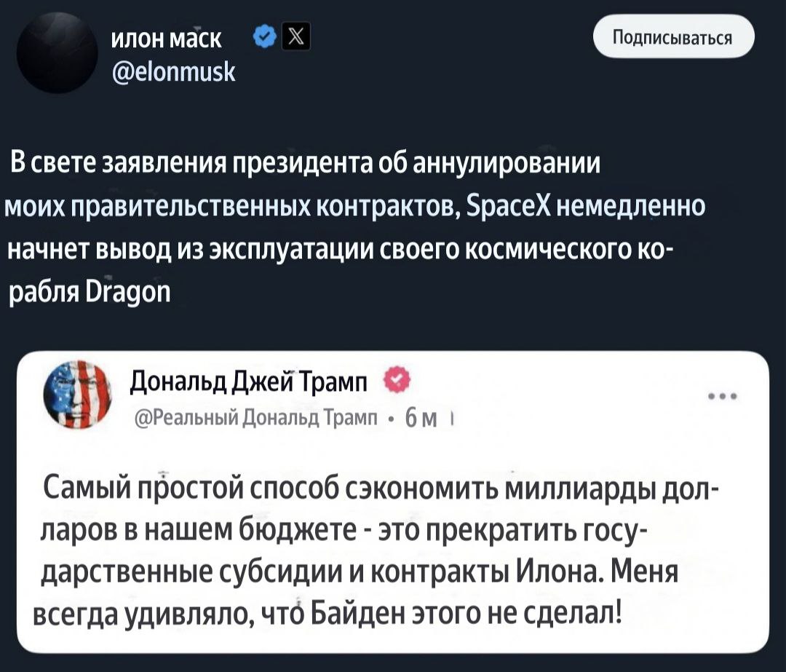786x672 pixels.
Task: Open the three-dot menu on quoted post
Action: [x=724, y=397]
